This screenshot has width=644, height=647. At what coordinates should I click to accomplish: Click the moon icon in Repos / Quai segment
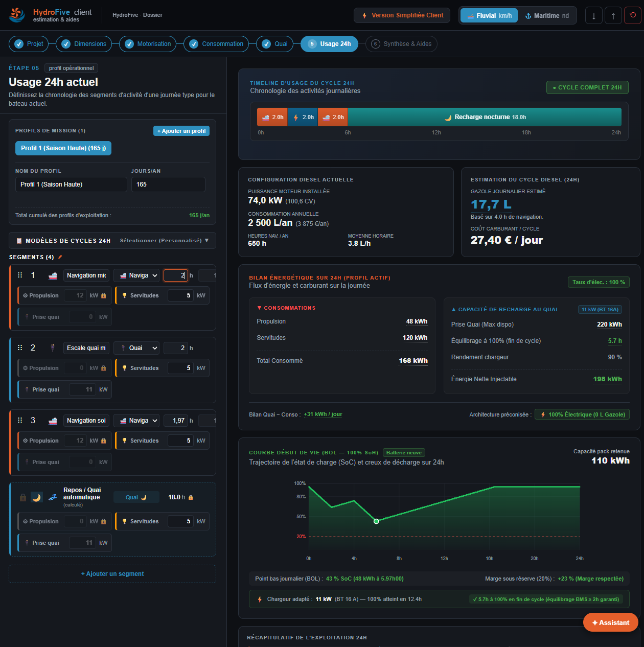pyautogui.click(x=37, y=497)
